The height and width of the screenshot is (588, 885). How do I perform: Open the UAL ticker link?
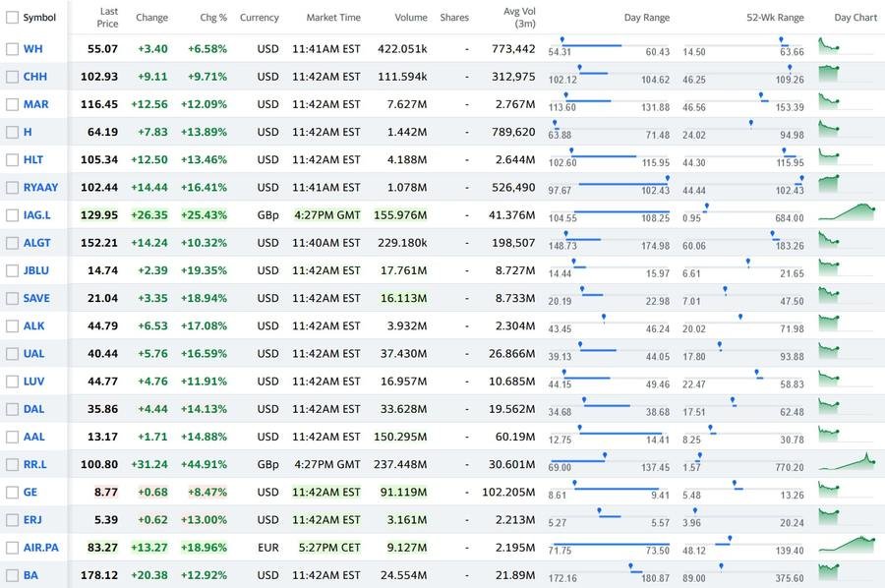click(x=33, y=354)
